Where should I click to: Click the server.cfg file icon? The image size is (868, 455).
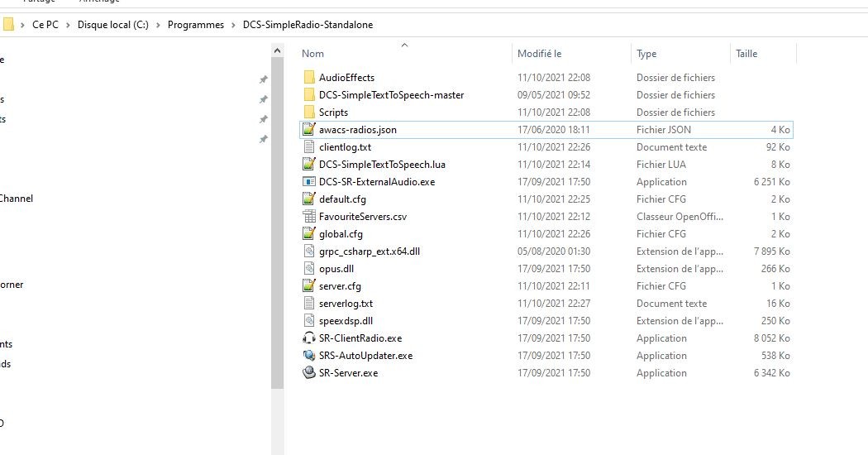309,286
